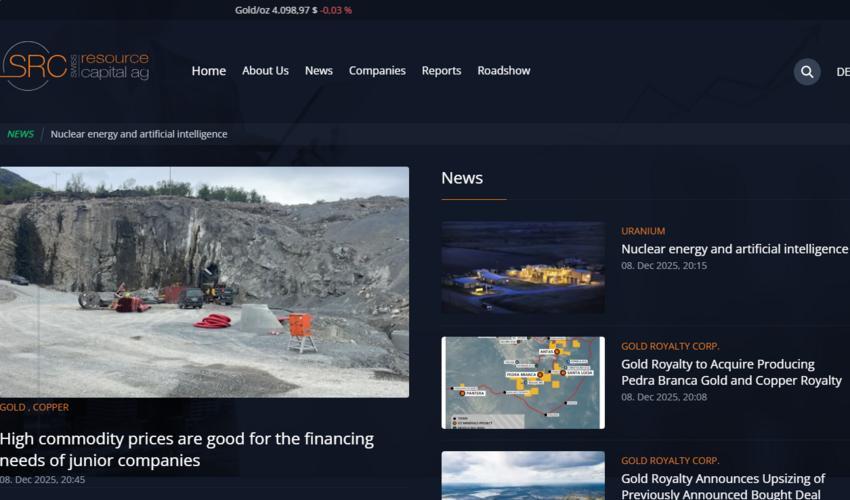Viewport: 850px width, 500px height.
Task: Open the cloudy landscape thumbnail for Bought Deal
Action: pyautogui.click(x=523, y=476)
